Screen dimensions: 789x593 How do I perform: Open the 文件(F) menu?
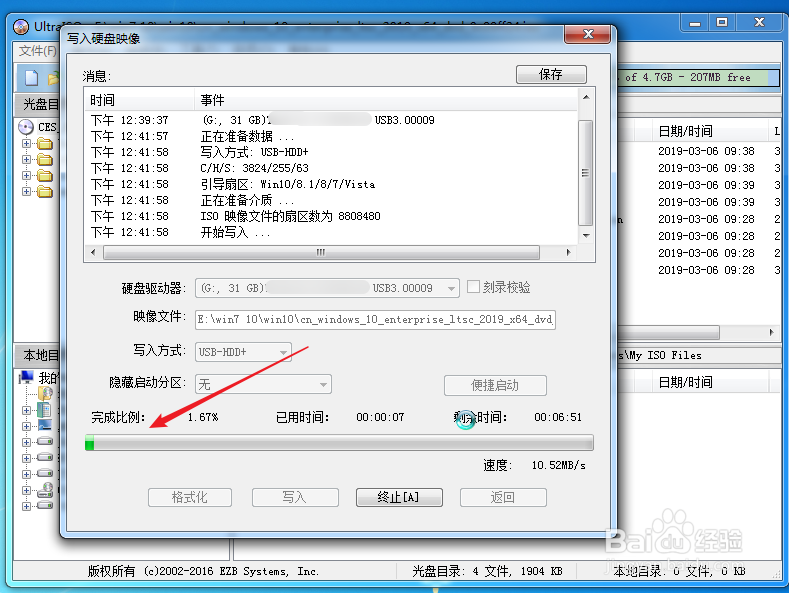point(37,51)
